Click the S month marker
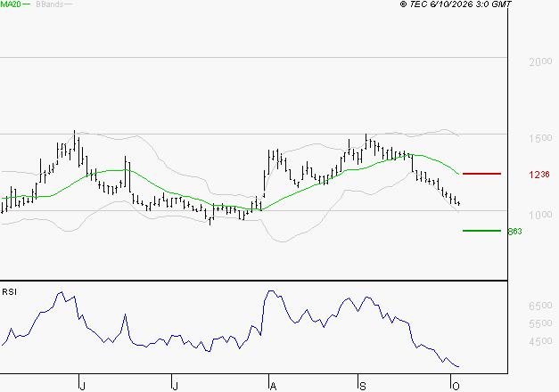Screen dimensions: 559x392 (363, 386)
